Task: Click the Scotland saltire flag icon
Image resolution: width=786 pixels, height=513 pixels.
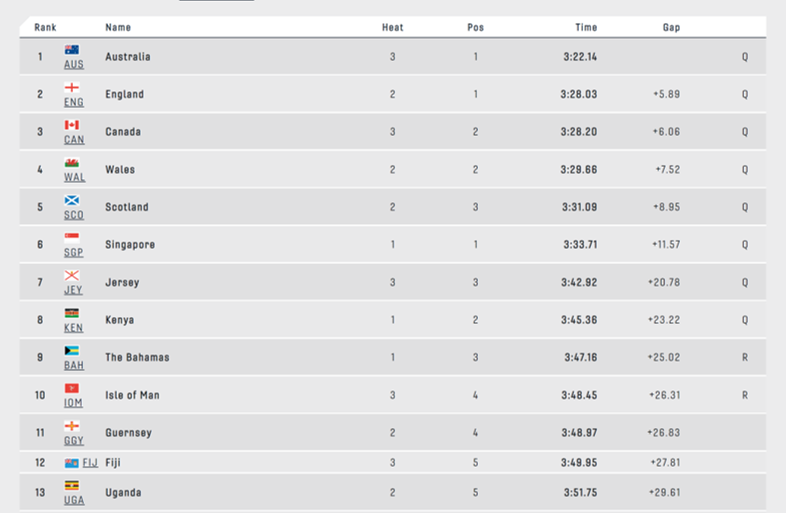Action: click(x=72, y=200)
